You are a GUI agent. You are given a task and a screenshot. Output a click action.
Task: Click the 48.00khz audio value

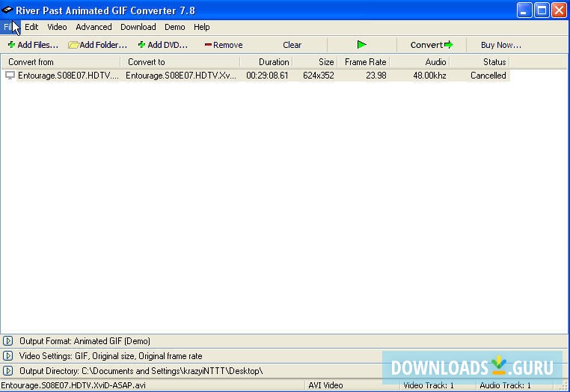[429, 76]
